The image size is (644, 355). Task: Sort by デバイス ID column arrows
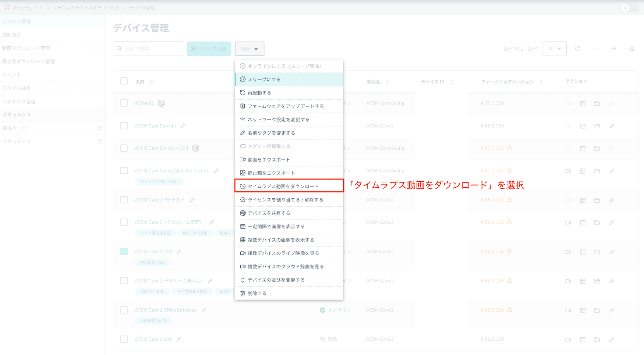click(x=452, y=82)
